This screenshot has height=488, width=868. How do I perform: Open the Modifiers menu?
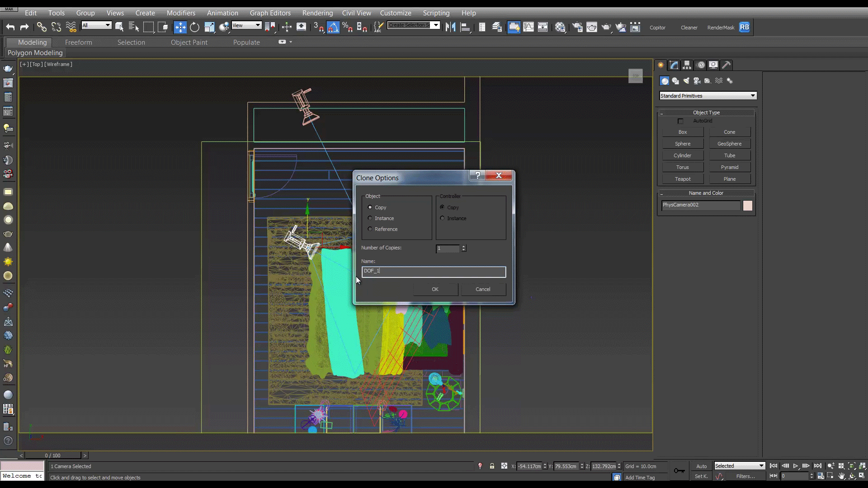coord(181,13)
